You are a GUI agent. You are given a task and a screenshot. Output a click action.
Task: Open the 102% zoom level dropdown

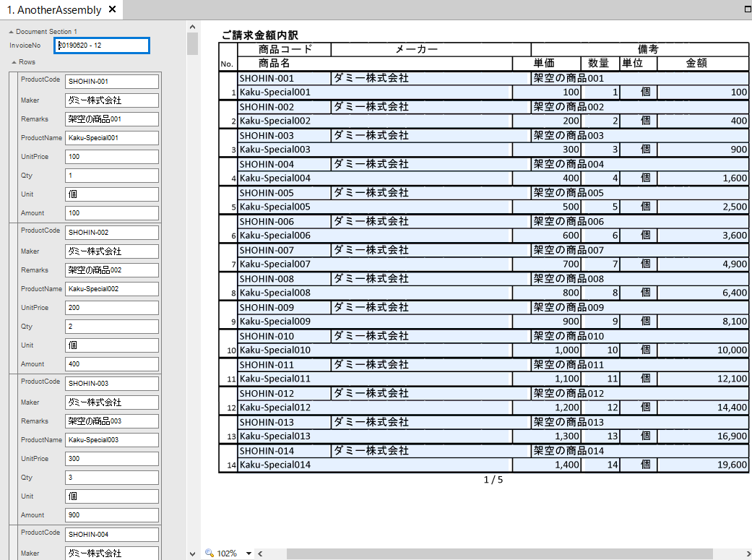click(x=249, y=553)
